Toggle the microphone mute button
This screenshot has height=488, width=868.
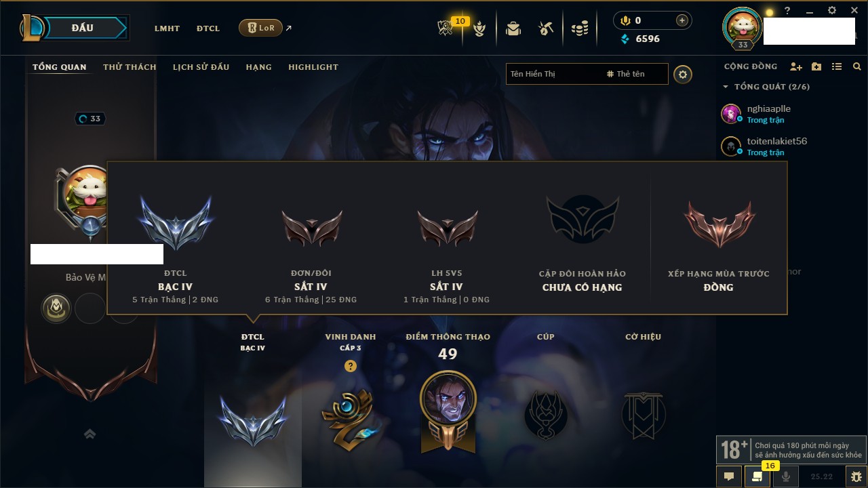pyautogui.click(x=786, y=476)
